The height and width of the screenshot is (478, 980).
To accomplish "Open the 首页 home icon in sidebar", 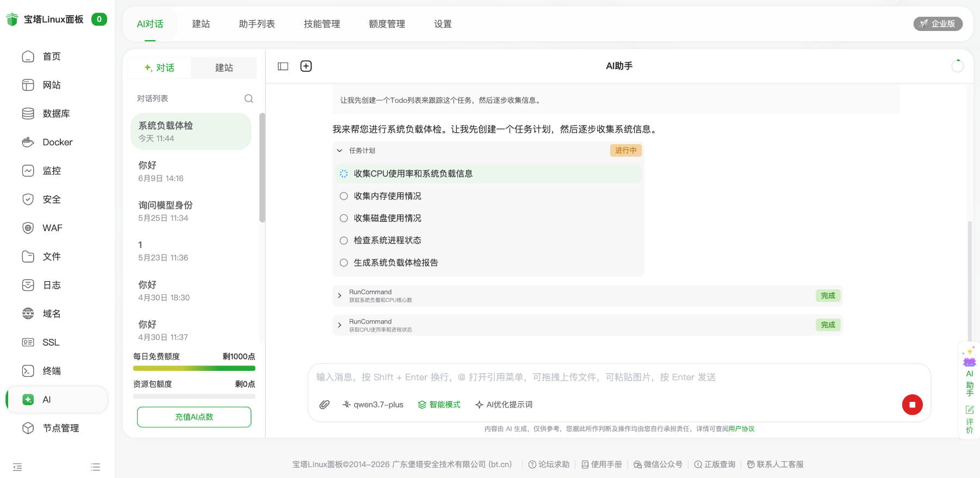I will point(28,57).
